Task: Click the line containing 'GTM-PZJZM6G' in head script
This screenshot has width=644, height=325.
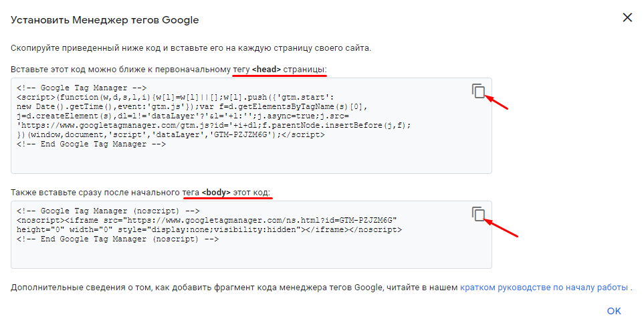Action: [x=171, y=134]
